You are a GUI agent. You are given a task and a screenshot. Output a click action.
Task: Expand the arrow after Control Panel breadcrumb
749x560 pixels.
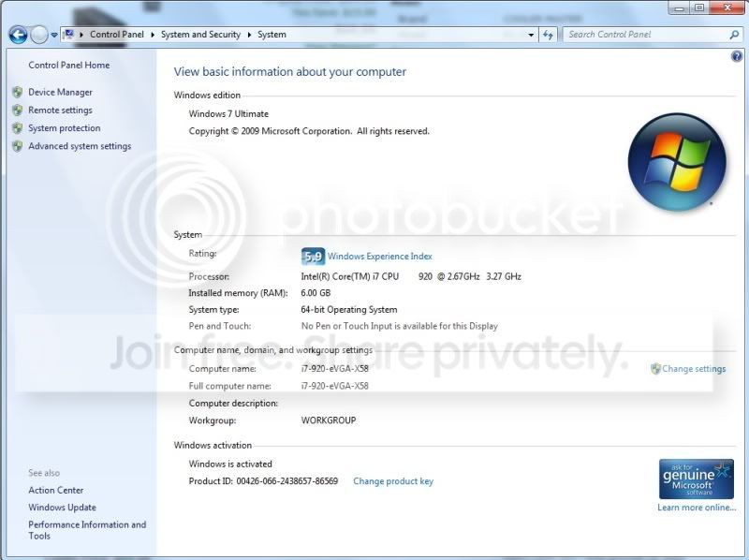pyautogui.click(x=153, y=35)
